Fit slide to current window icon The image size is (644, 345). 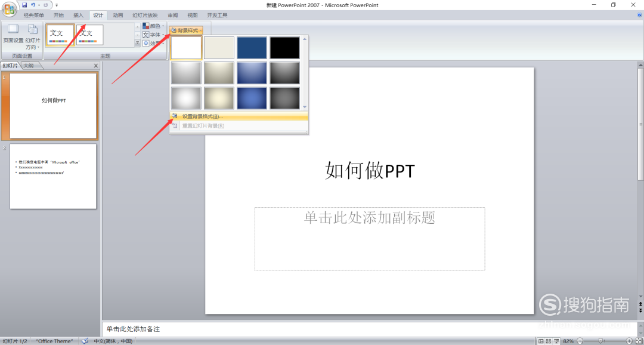pyautogui.click(x=638, y=341)
